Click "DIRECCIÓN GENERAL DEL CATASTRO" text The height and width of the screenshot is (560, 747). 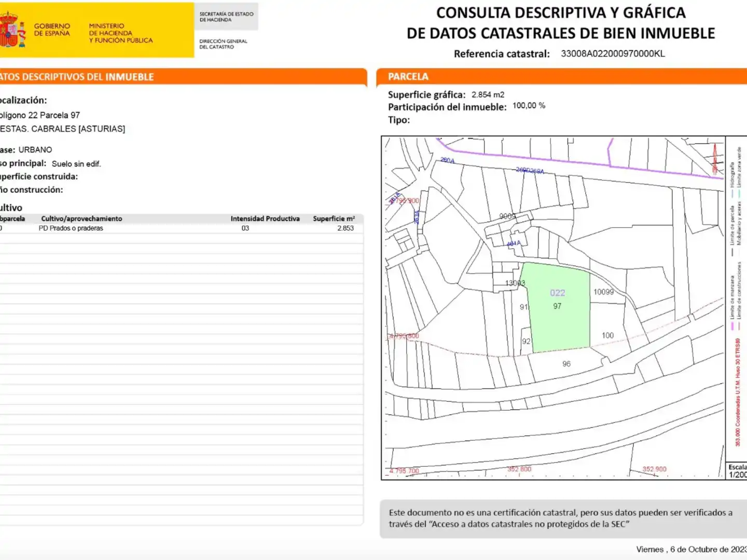(224, 44)
